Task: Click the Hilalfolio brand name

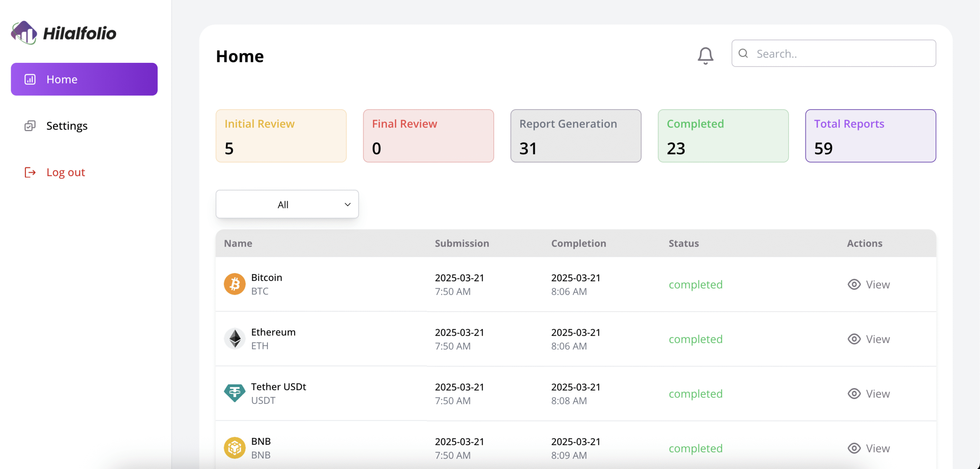Action: tap(80, 33)
